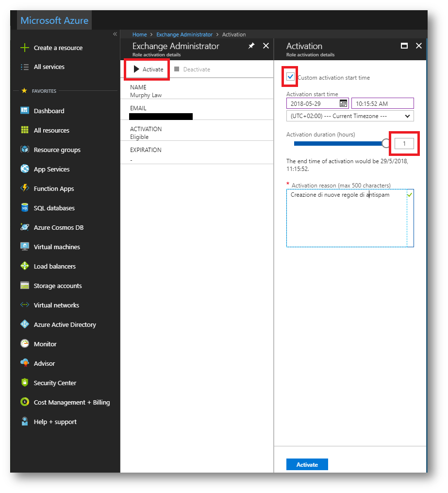Select Create a resource menu entry
Image resolution: width=448 pixels, height=493 pixels.
pos(58,48)
